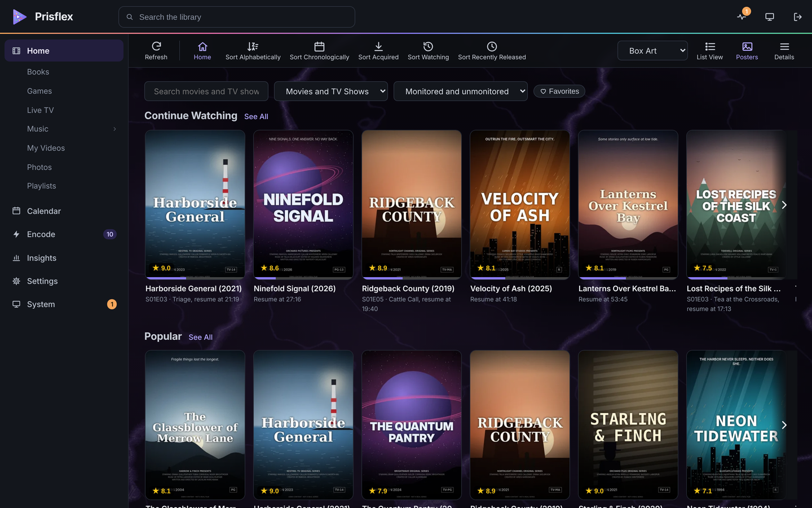This screenshot has width=812, height=508.
Task: Open Calendar in the sidebar
Action: pos(64,211)
